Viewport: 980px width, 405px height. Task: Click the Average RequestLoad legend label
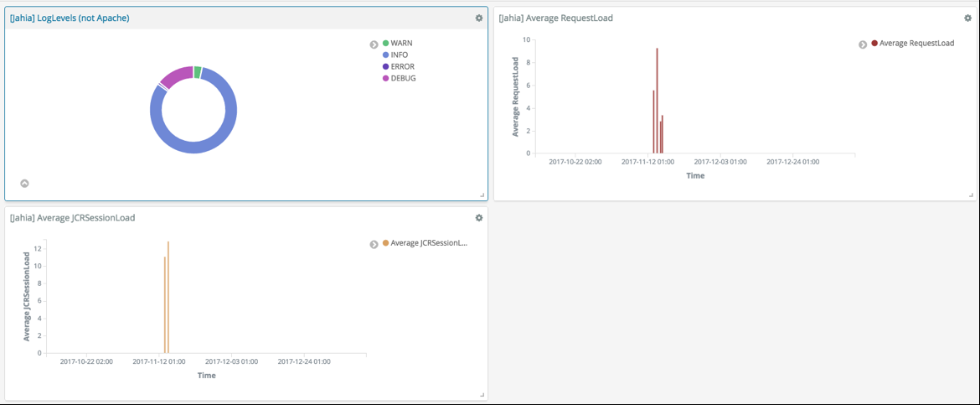coord(916,44)
